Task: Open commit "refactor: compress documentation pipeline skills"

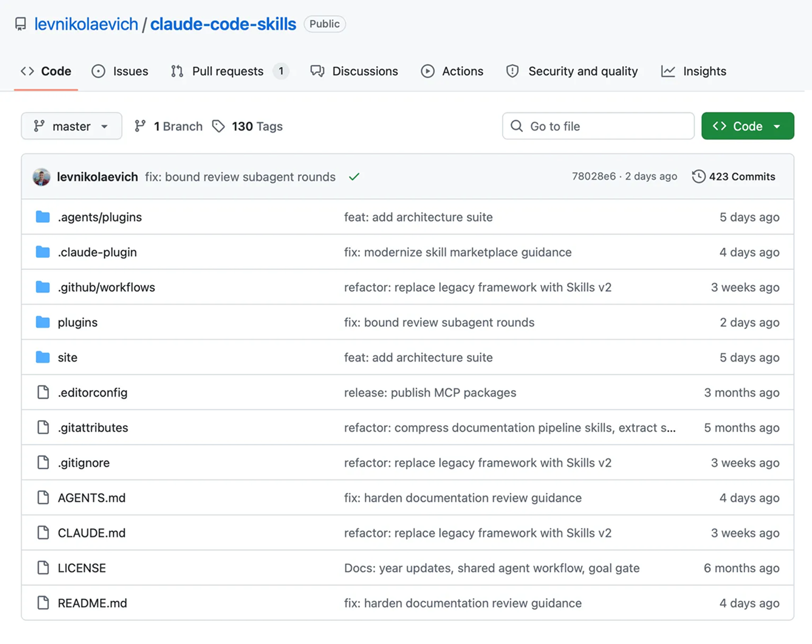Action: click(510, 428)
